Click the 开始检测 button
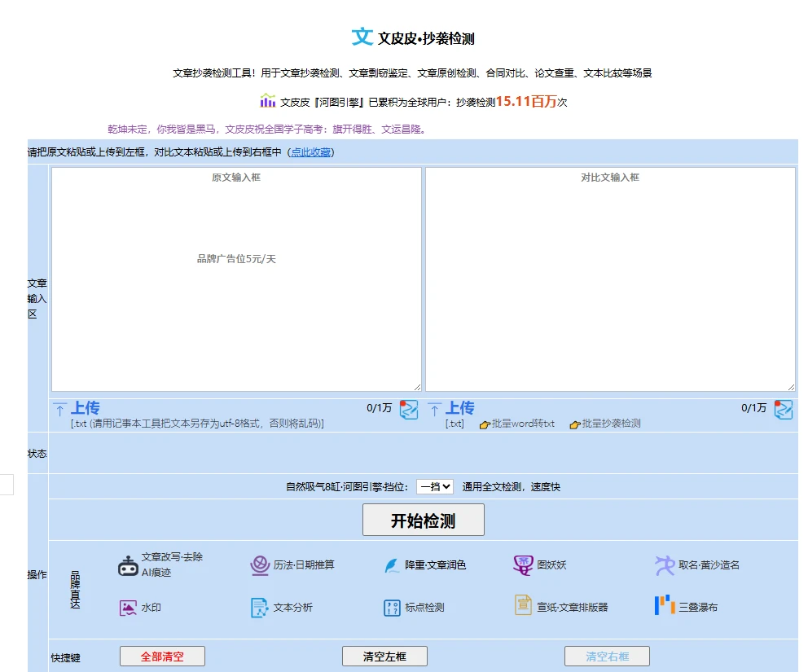Image resolution: width=808 pixels, height=672 pixels. (423, 520)
